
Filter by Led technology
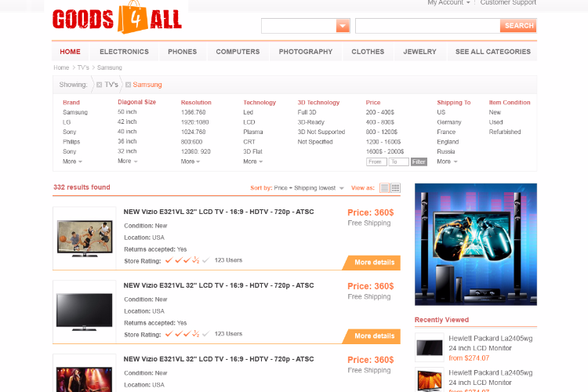coord(248,113)
